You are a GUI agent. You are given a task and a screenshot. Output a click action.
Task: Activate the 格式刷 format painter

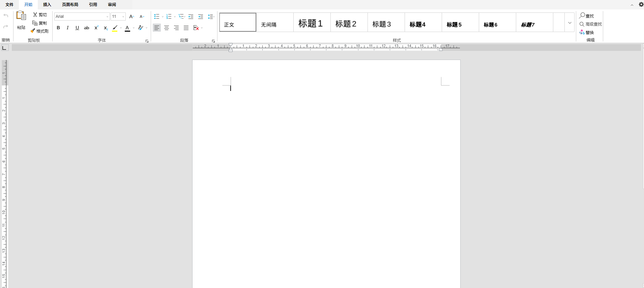click(x=40, y=31)
